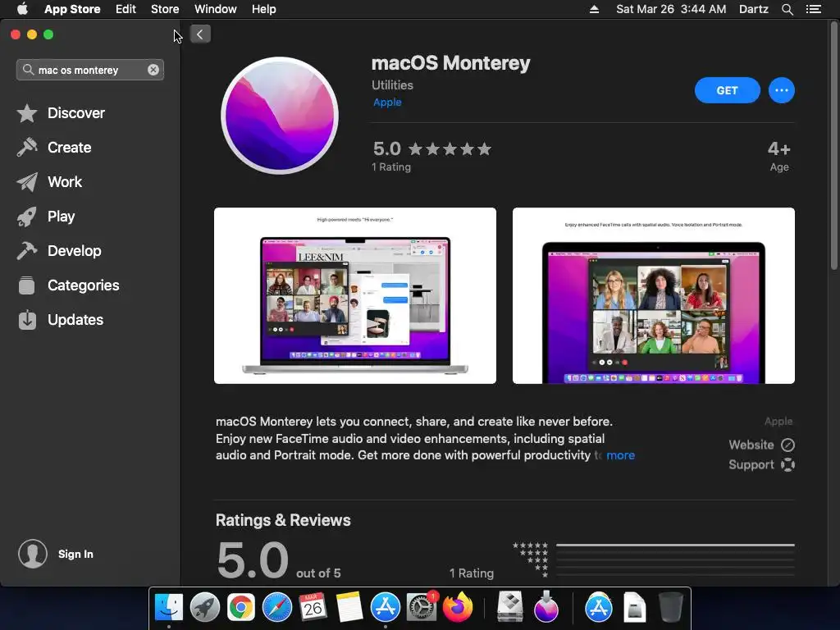Open the Trash in the Dock

(x=670, y=608)
